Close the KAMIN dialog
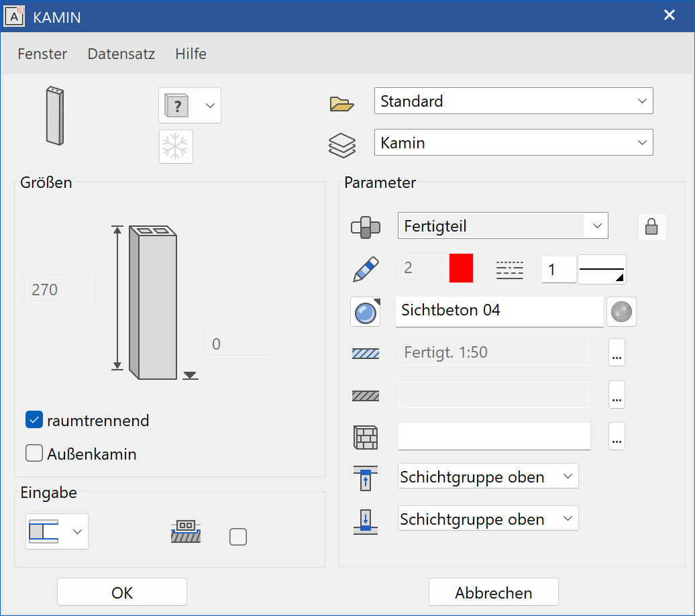The height and width of the screenshot is (616, 695). 670,15
